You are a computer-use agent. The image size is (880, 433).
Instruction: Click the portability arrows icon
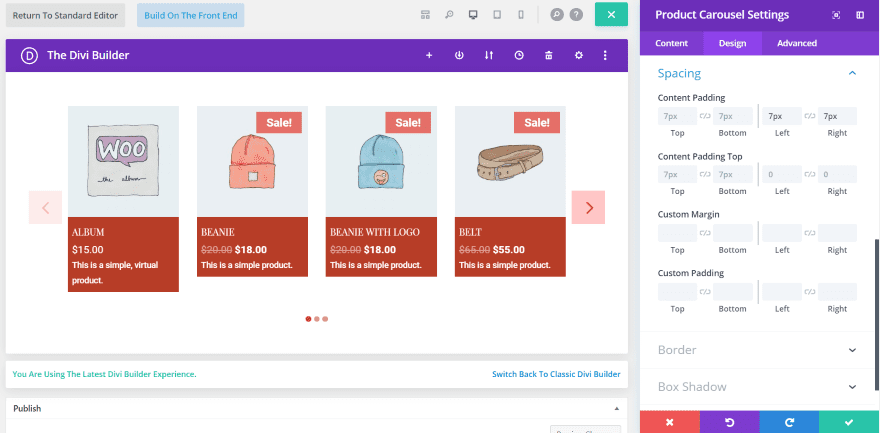pos(489,55)
